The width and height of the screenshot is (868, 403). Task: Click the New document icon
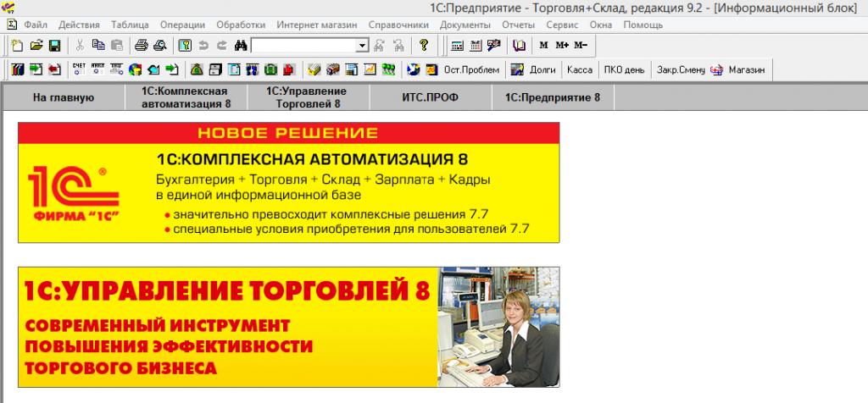coord(18,46)
